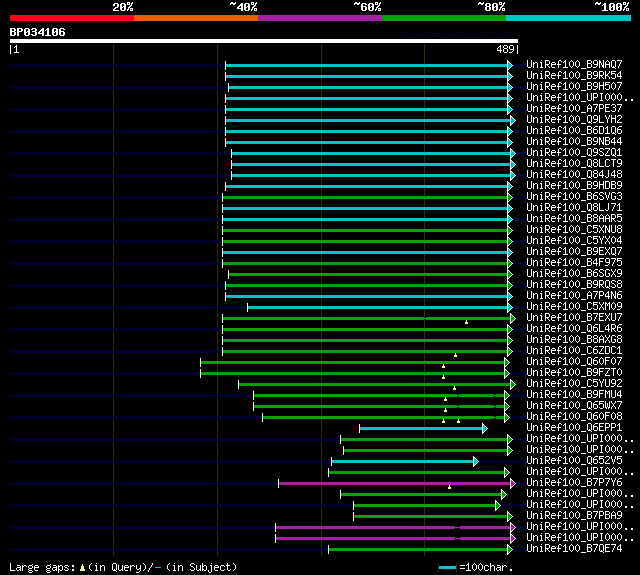
Task: Click the cyan arrowhead ending the B9NAQ7 alignment
Action: (x=510, y=65)
